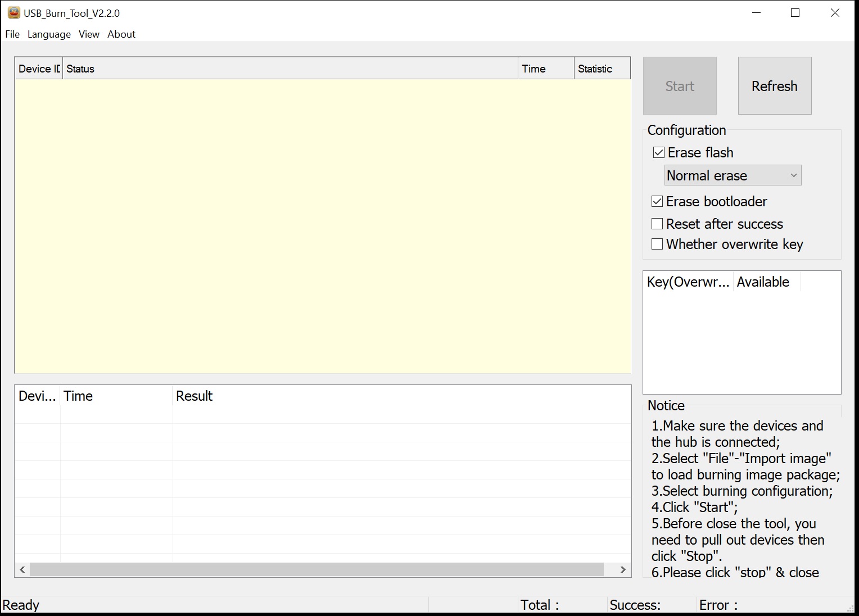Open the View menu
This screenshot has width=859, height=616.
pyautogui.click(x=89, y=34)
